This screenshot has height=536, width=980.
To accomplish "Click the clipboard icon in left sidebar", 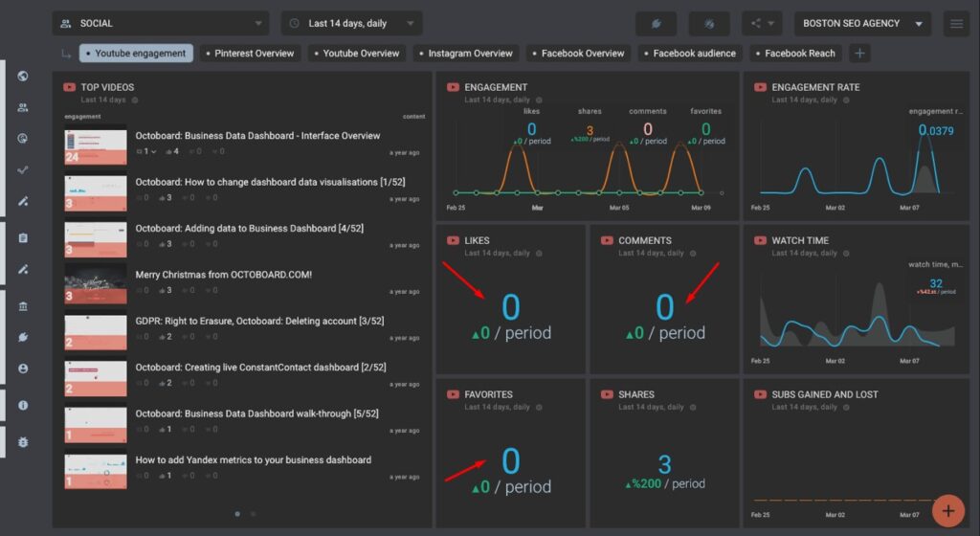I will 23,237.
